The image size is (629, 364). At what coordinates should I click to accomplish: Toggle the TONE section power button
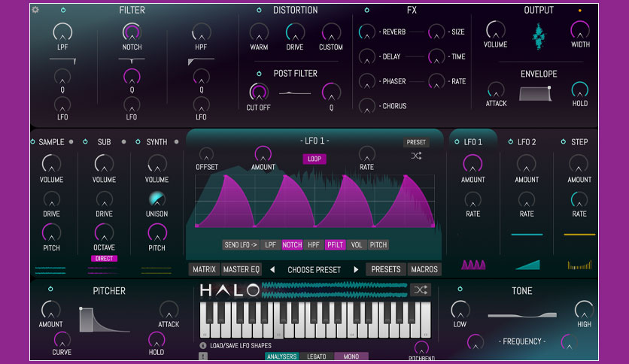click(x=460, y=289)
